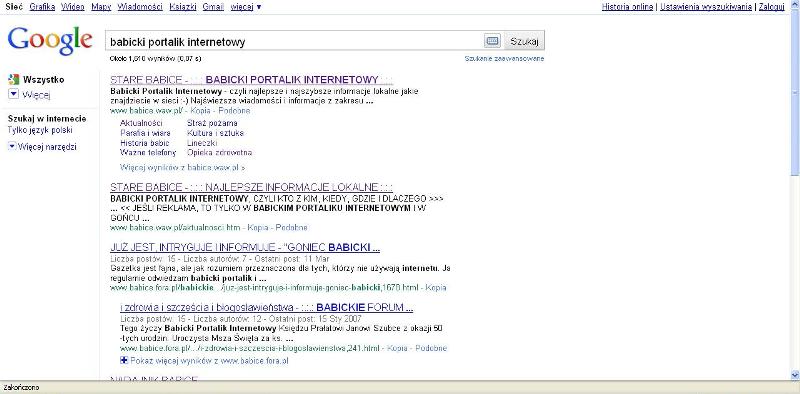800x394 pixels.
Task: Open Gmail in top navigation
Action: (x=213, y=7)
